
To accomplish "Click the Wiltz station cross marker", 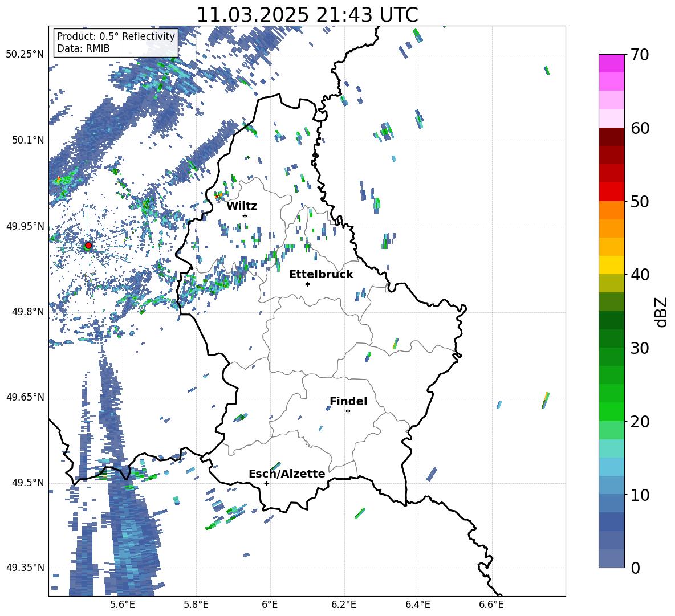I will click(245, 215).
